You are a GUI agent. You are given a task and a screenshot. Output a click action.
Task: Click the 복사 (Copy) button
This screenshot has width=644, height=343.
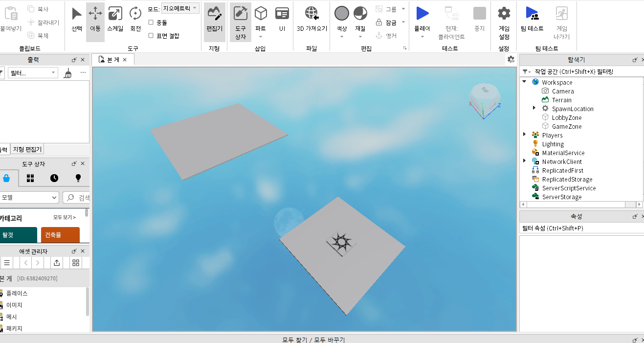39,9
